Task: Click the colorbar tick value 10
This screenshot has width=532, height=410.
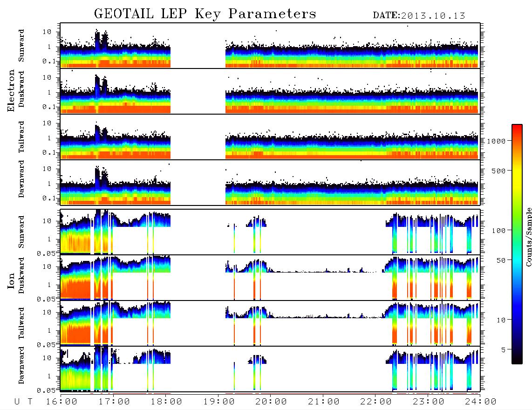Action: point(501,320)
